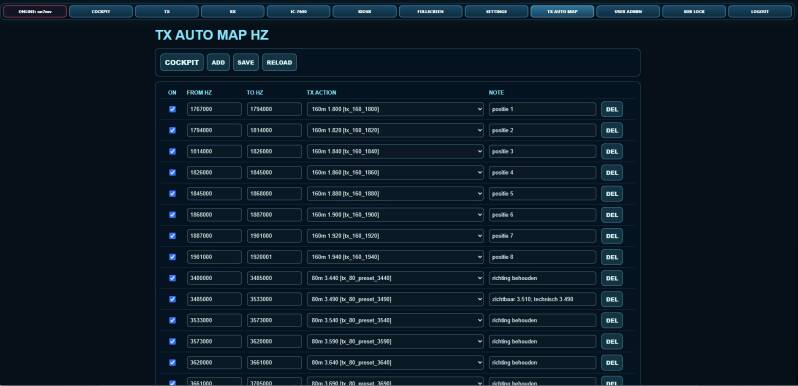Expand the 160m 1.800 TX action dropdown

click(x=395, y=109)
